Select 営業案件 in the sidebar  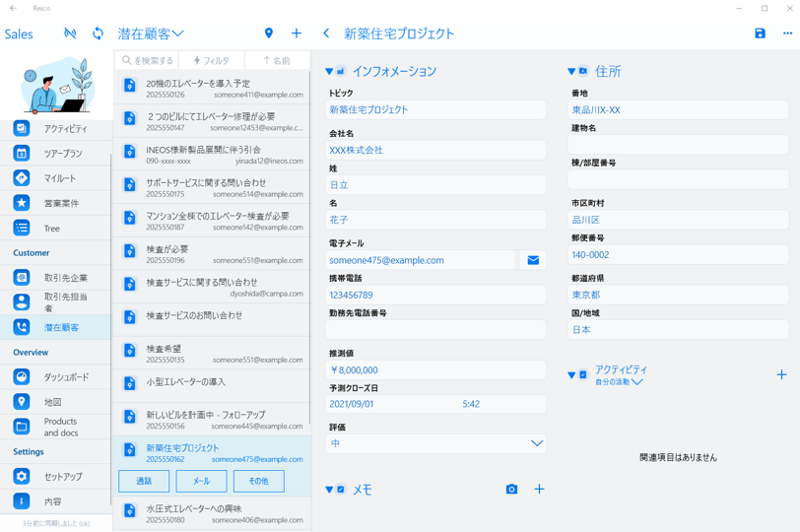[x=60, y=203]
